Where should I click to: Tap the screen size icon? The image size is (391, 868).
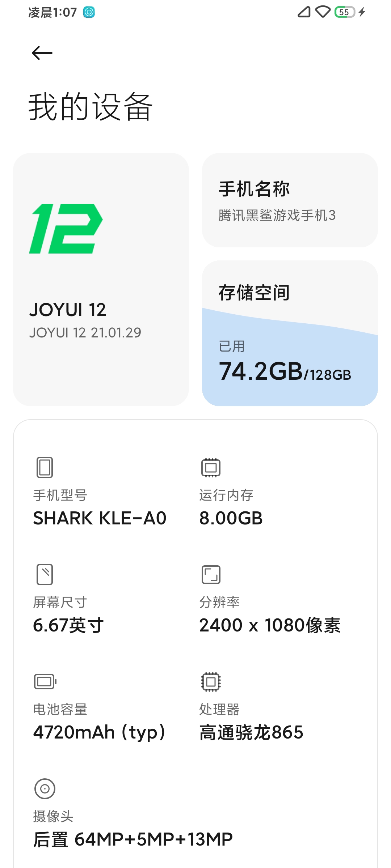(45, 574)
